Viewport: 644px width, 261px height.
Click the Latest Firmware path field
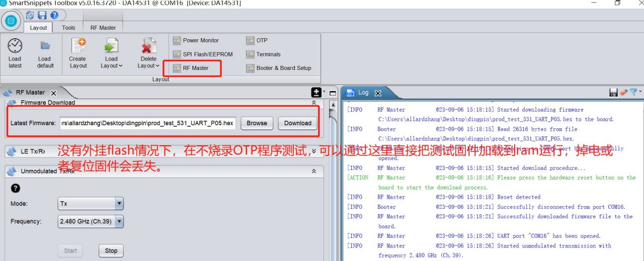click(147, 123)
